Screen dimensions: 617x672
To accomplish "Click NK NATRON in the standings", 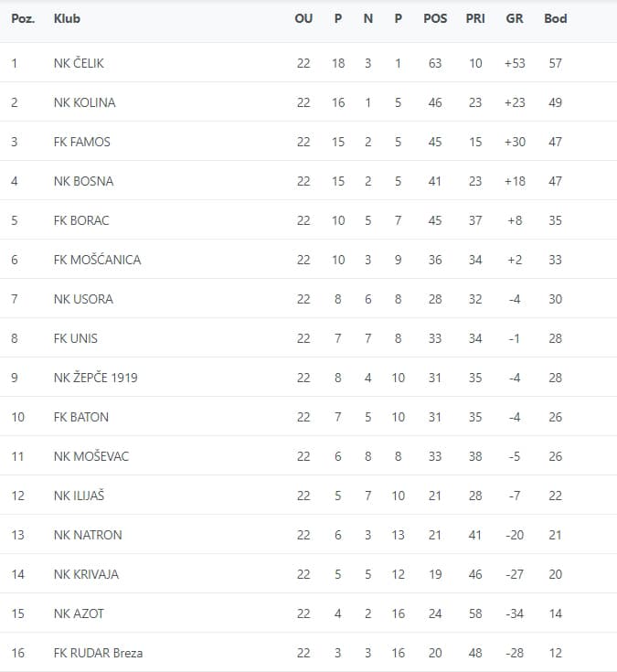I will (88, 535).
